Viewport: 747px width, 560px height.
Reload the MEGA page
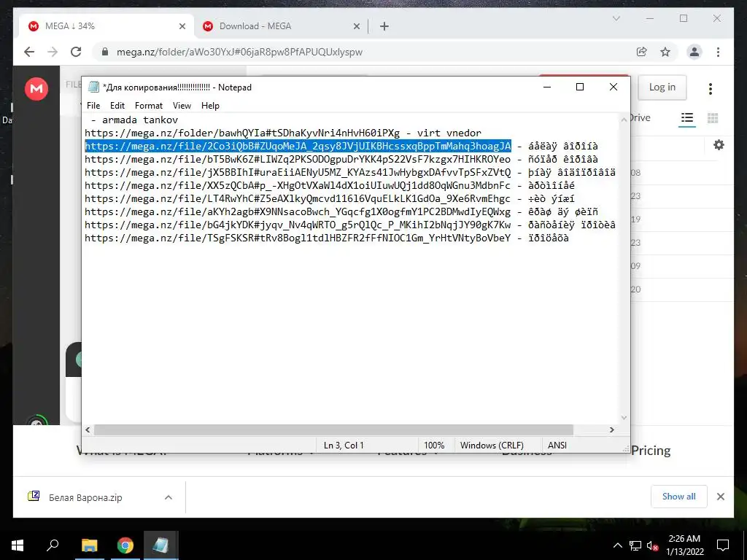76,52
